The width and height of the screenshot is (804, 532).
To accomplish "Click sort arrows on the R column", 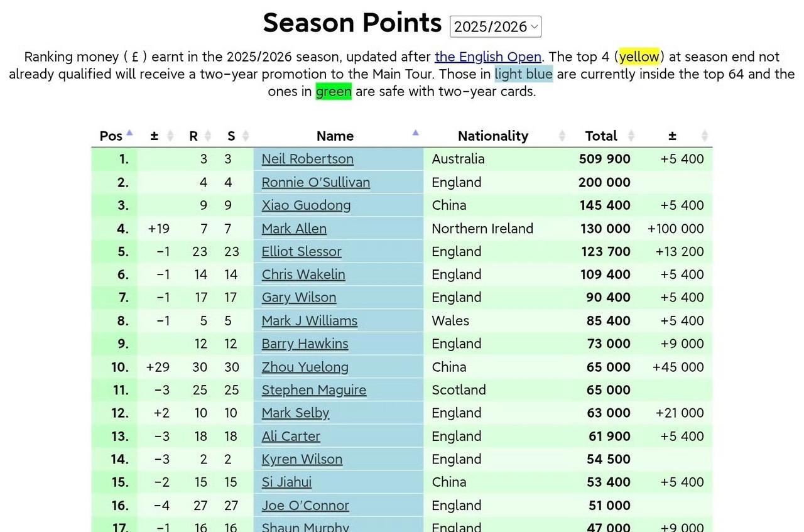I will click(x=208, y=136).
